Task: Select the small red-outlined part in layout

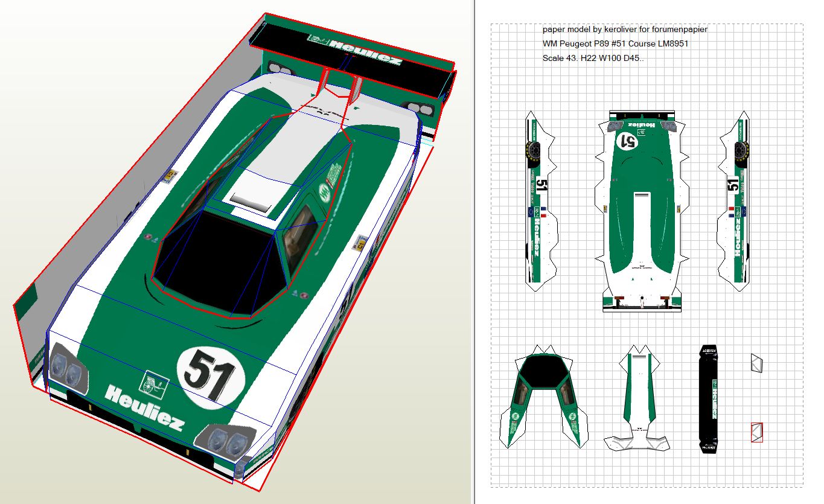Action: 757,432
